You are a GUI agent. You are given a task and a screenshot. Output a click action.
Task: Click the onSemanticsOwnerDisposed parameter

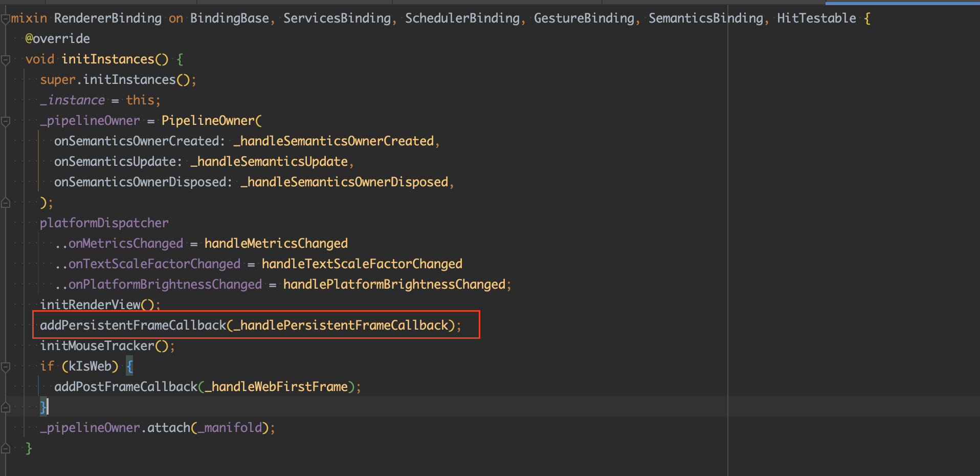pyautogui.click(x=140, y=182)
